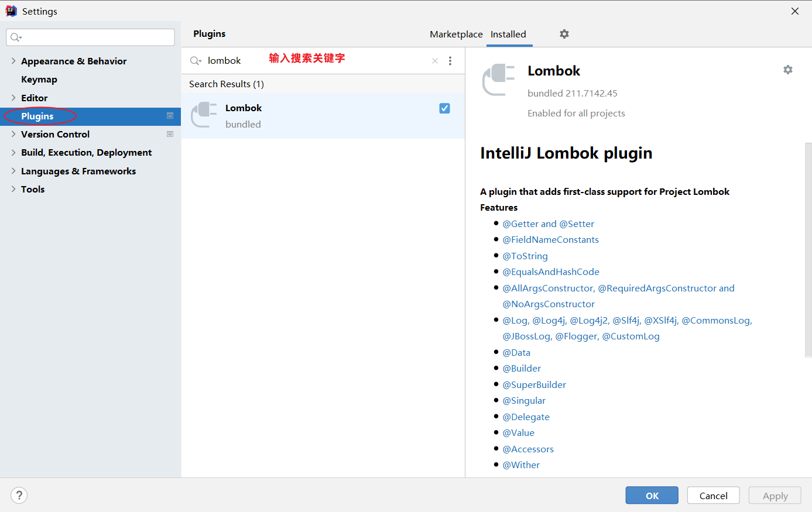Expand Appearance & Behavior settings group
812x512 pixels.
tap(13, 61)
